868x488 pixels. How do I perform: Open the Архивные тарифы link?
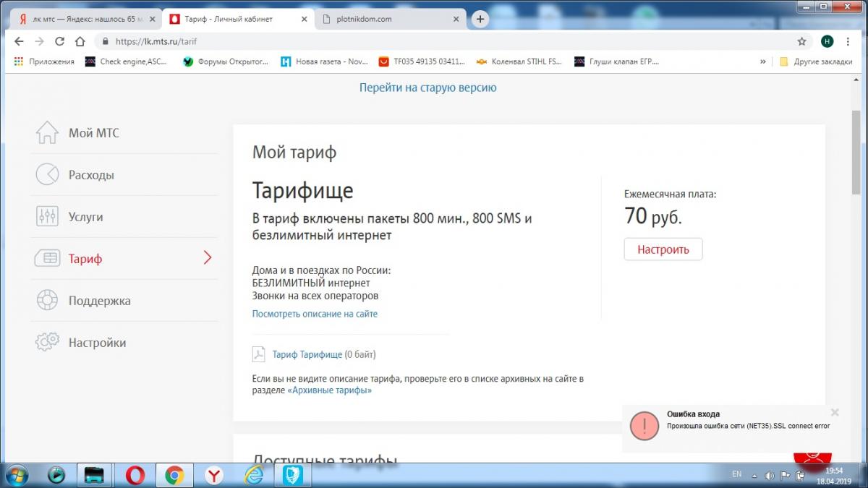(x=329, y=390)
